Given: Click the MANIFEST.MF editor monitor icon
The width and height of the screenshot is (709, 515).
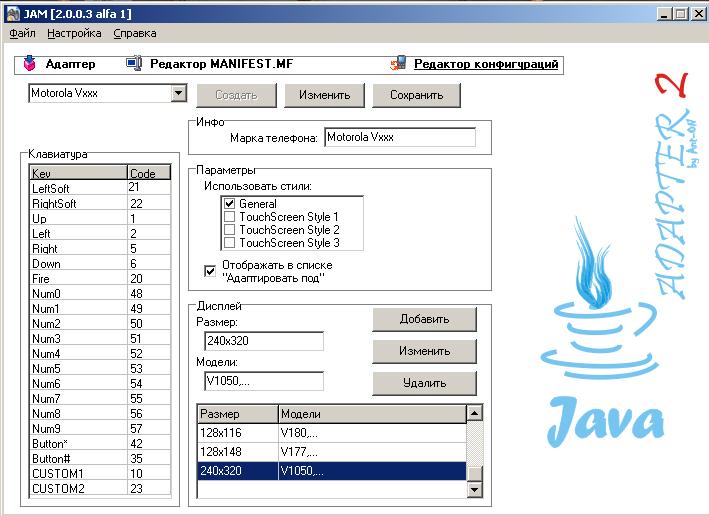Looking at the screenshot, I should 134,63.
